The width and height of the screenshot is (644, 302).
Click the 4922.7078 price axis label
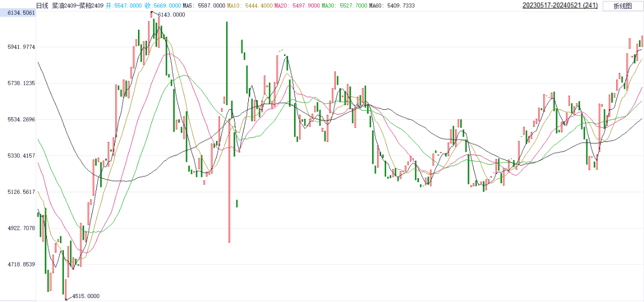(x=21, y=228)
